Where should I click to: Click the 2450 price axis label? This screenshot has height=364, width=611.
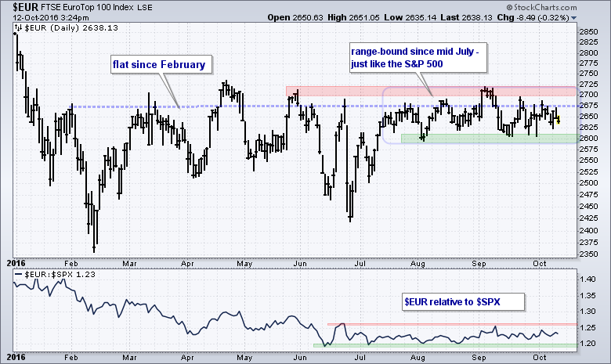(x=588, y=207)
